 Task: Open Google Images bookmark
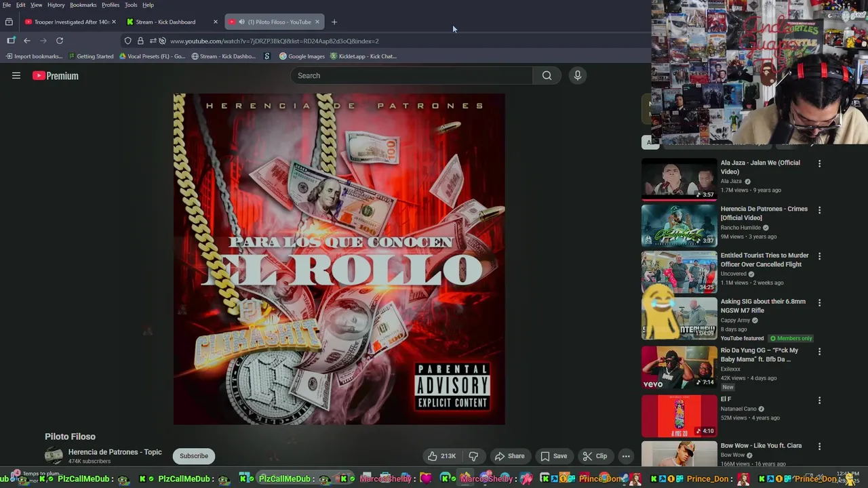(x=302, y=56)
